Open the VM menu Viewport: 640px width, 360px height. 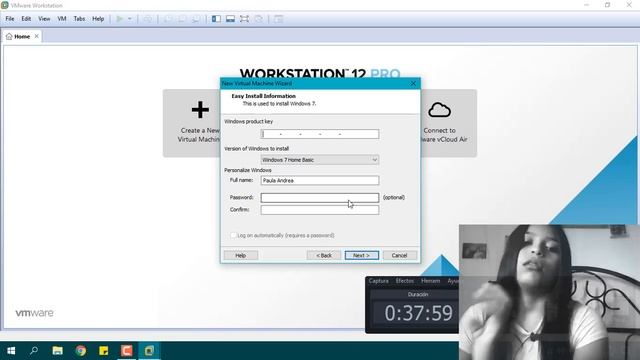pyautogui.click(x=62, y=19)
